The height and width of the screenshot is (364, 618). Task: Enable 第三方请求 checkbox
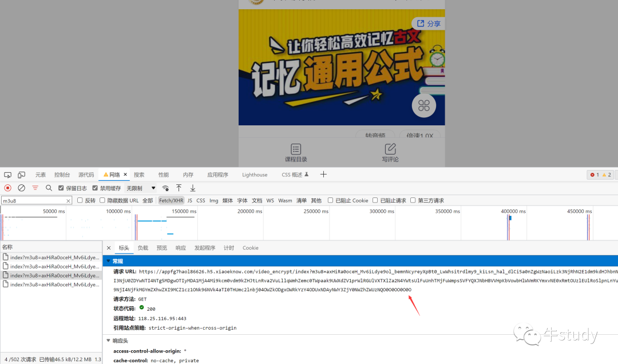tap(413, 200)
